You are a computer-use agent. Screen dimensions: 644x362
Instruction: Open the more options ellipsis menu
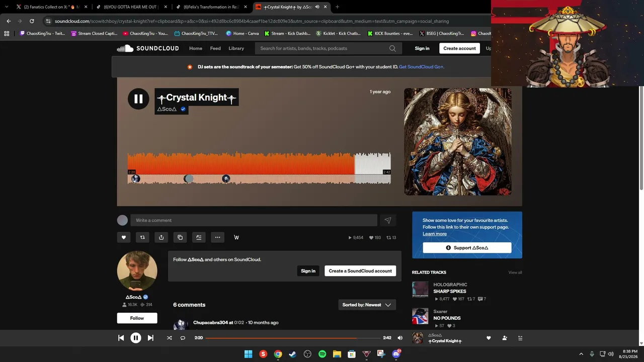[217, 237]
